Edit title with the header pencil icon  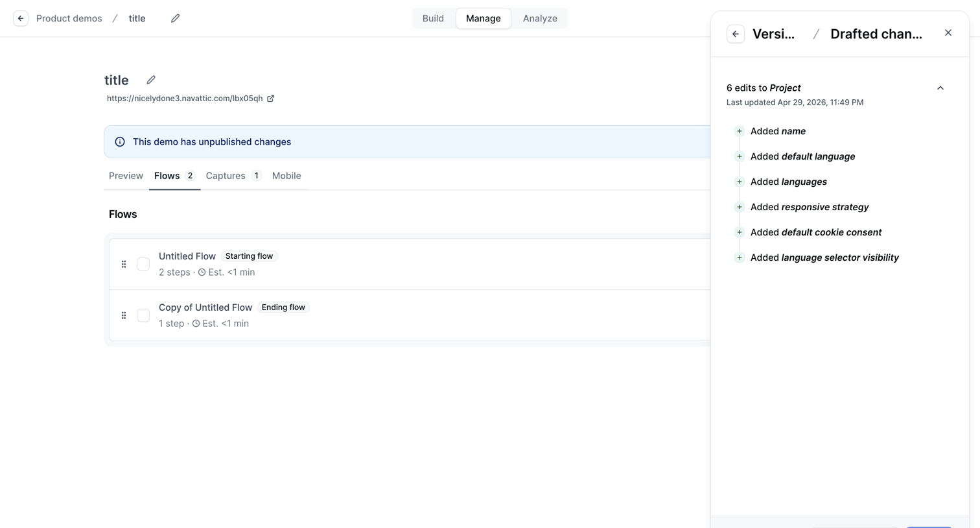[x=175, y=18]
